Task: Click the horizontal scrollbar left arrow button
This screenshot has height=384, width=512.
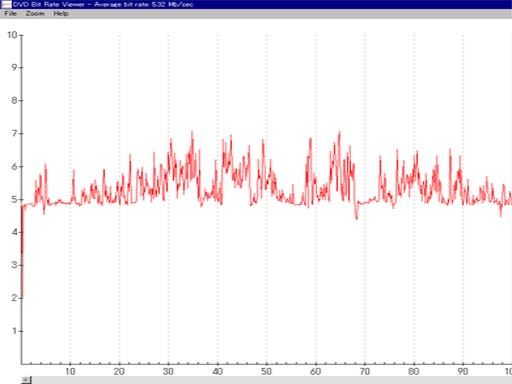Action: (x=26, y=380)
